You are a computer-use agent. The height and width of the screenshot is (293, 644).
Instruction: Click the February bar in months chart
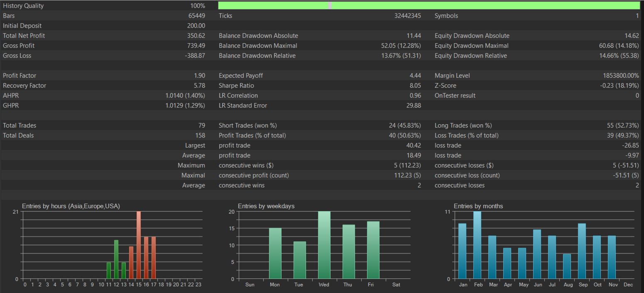click(477, 245)
